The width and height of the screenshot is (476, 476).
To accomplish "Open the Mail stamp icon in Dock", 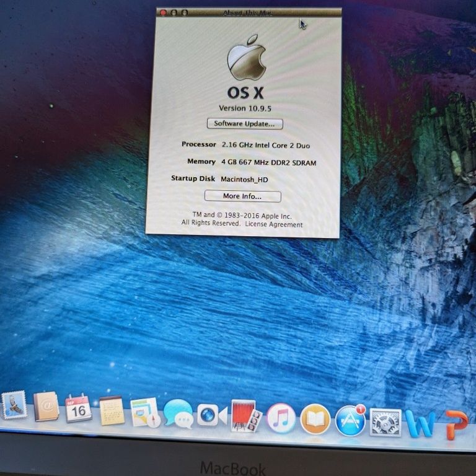I will [14, 405].
